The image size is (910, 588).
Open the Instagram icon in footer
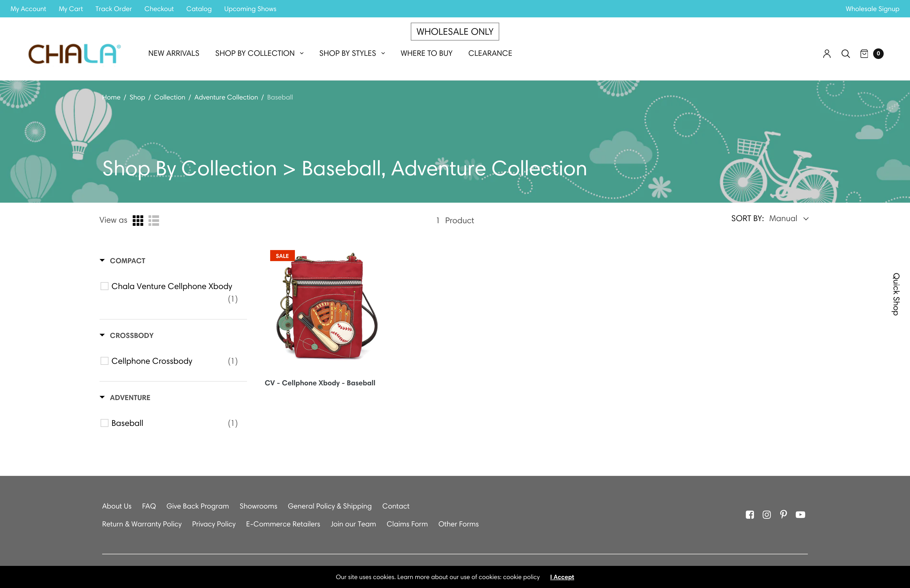pos(766,514)
